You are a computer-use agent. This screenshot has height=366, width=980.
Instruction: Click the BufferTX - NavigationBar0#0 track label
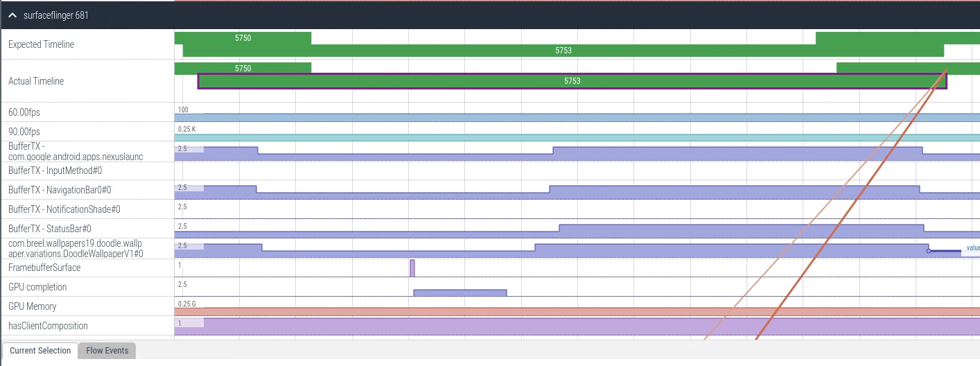[x=60, y=190]
